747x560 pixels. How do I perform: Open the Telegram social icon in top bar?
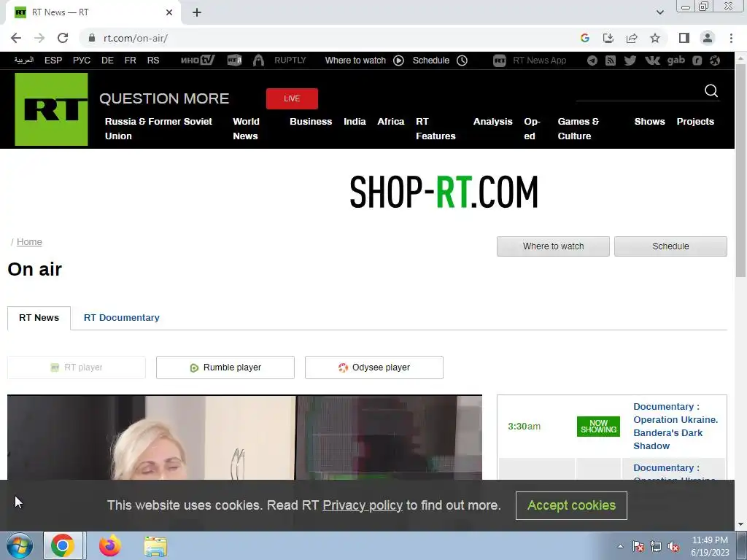point(592,61)
